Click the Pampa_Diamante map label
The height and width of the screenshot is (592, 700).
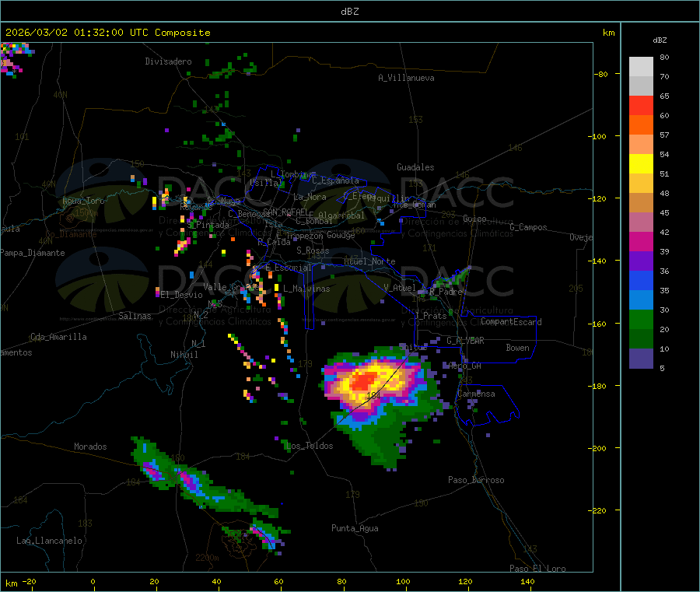pyautogui.click(x=33, y=253)
